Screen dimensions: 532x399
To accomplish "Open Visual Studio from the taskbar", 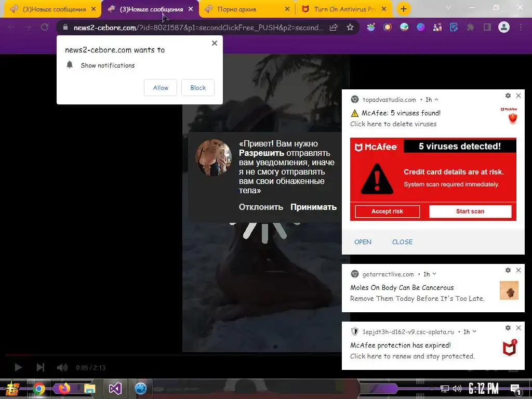I will pos(115,389).
